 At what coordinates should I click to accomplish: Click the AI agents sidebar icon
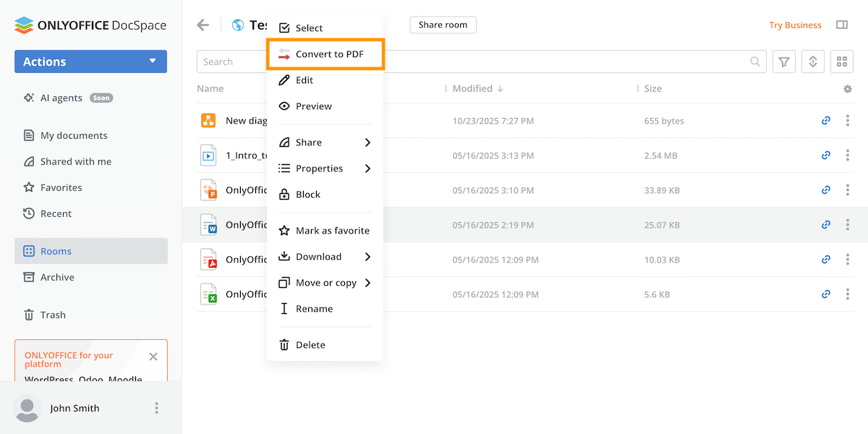tap(29, 98)
